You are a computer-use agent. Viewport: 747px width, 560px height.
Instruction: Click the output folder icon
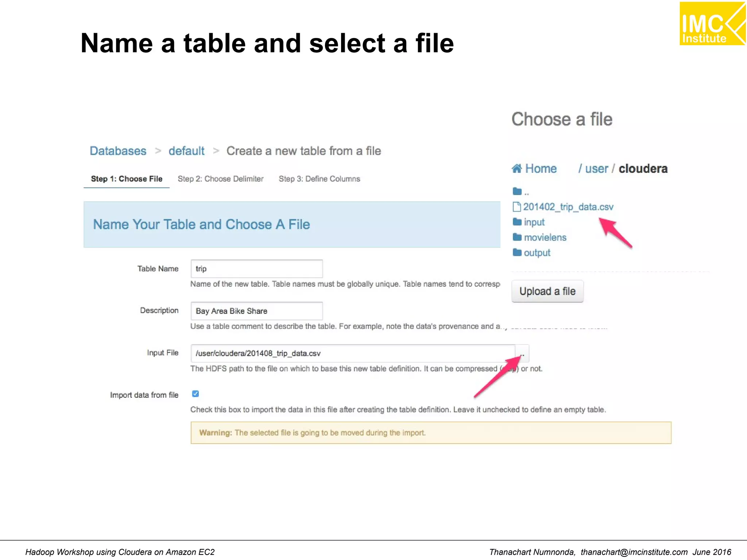coord(517,252)
